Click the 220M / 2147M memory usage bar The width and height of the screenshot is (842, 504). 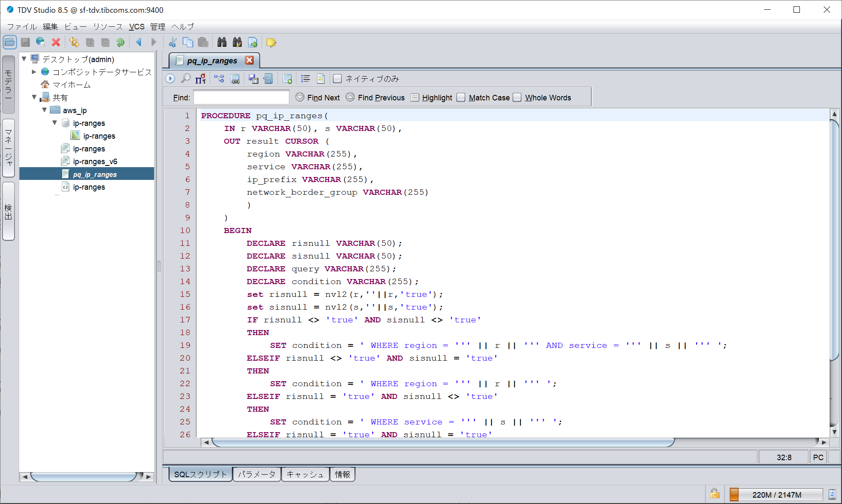(776, 495)
